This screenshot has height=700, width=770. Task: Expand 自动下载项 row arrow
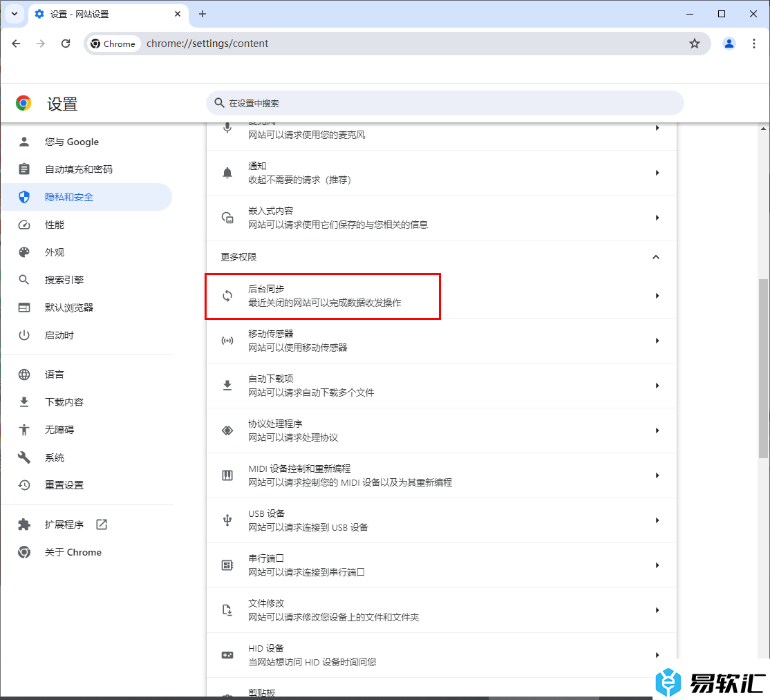tap(657, 386)
